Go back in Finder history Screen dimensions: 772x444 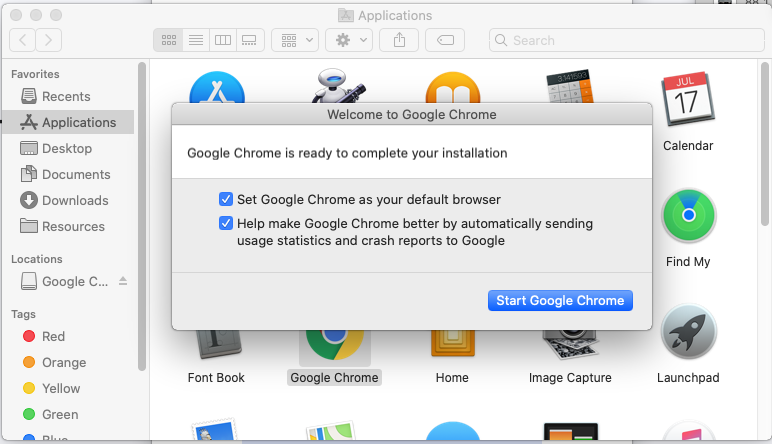pos(23,40)
